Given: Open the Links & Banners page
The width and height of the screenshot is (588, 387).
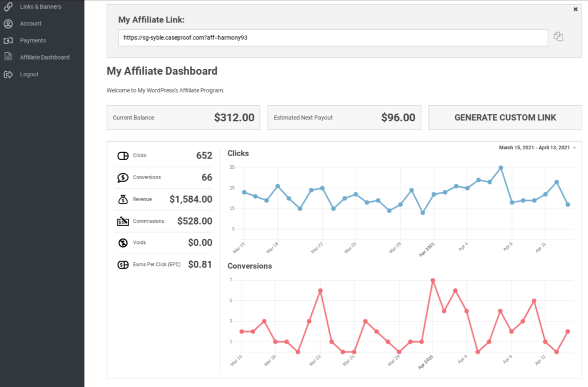Looking at the screenshot, I should pyautogui.click(x=39, y=6).
